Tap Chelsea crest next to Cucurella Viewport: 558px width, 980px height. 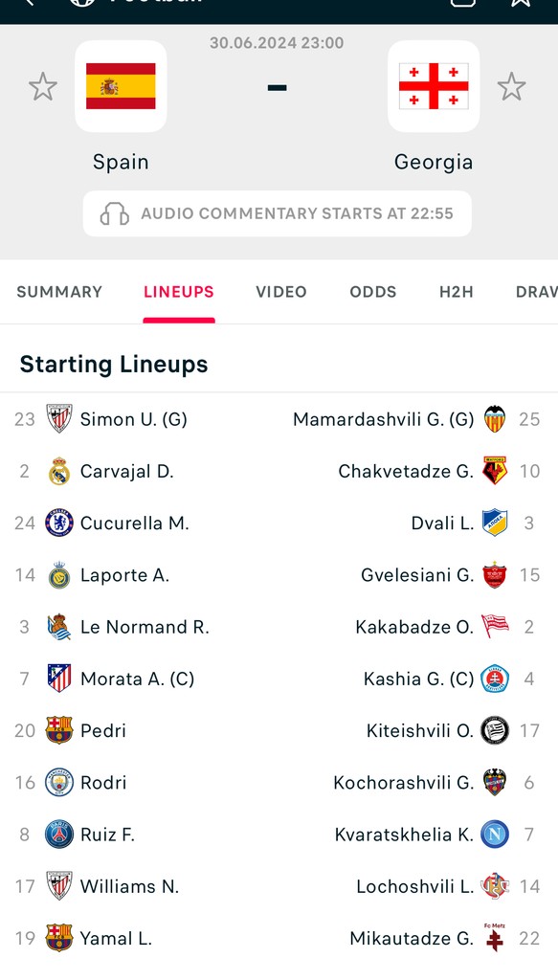59,523
